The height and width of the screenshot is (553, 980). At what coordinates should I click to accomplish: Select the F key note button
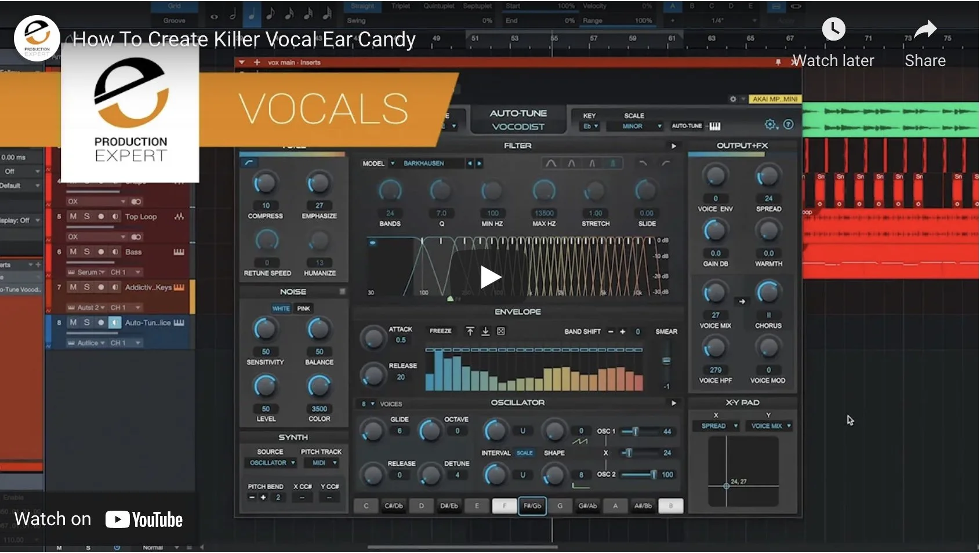click(x=504, y=506)
